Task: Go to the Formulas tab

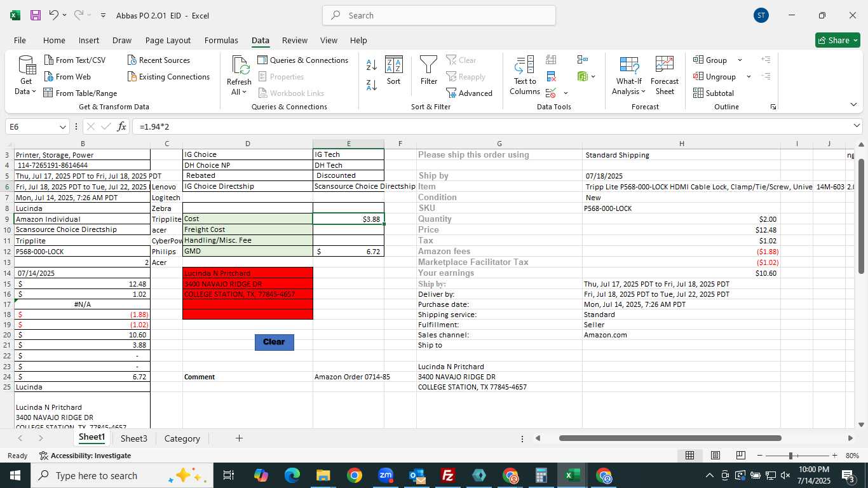Action: pyautogui.click(x=221, y=40)
